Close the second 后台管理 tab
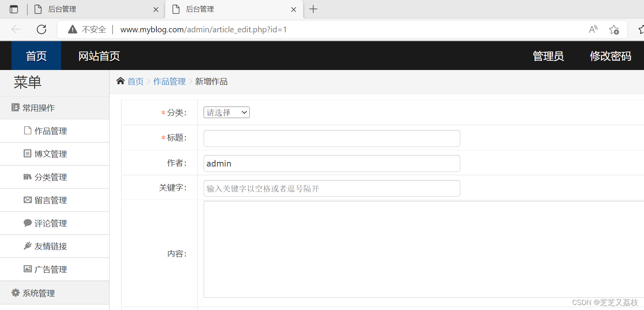Screen dimensions: 644x310 (x=294, y=10)
